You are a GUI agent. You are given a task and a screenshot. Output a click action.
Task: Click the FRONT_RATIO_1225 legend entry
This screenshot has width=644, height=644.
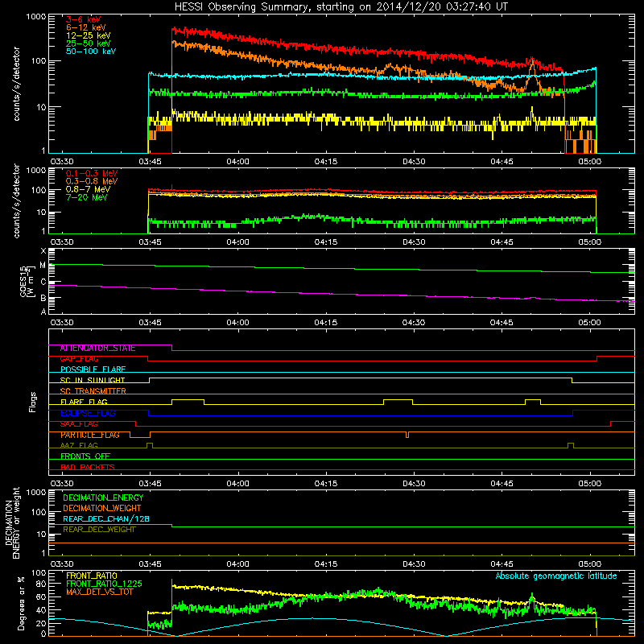point(105,584)
